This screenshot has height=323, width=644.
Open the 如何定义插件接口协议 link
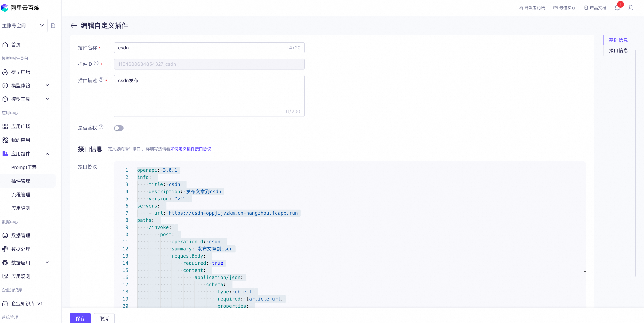click(x=191, y=149)
